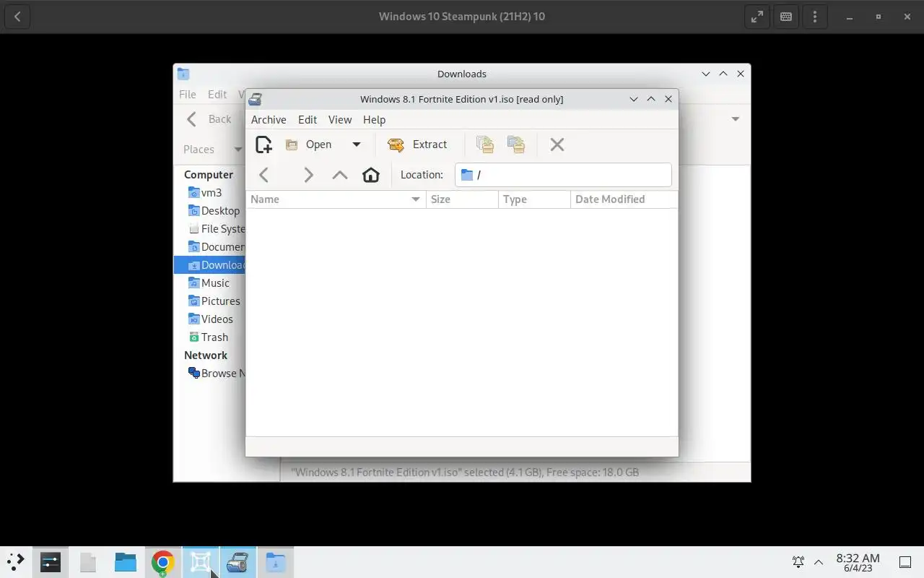Screen dimensions: 924x578
Task: Switch to the Downloads folder taskbar icon
Action: pyautogui.click(x=276, y=562)
